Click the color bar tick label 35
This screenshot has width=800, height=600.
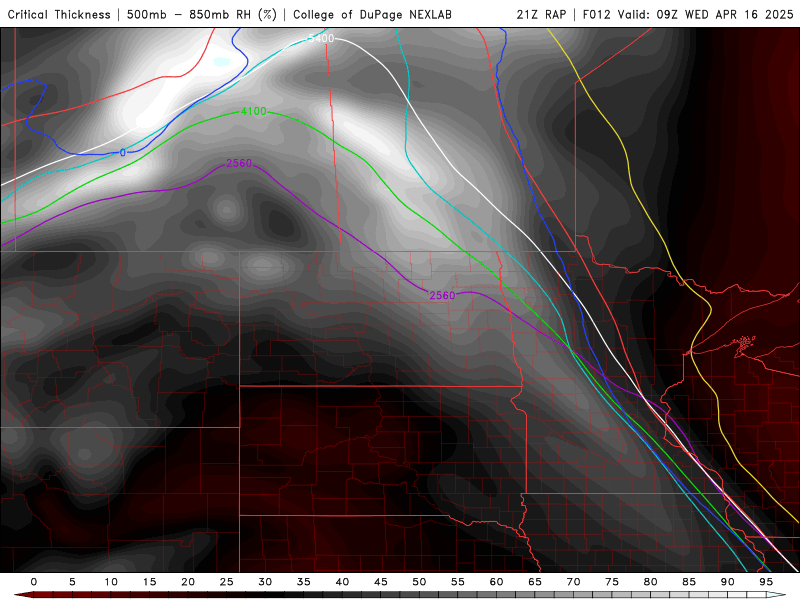point(304,582)
